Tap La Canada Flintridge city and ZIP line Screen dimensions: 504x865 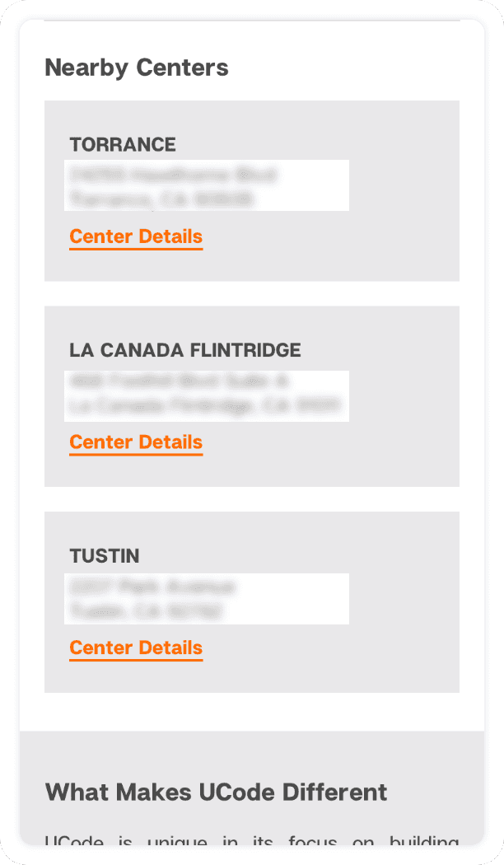coord(204,404)
